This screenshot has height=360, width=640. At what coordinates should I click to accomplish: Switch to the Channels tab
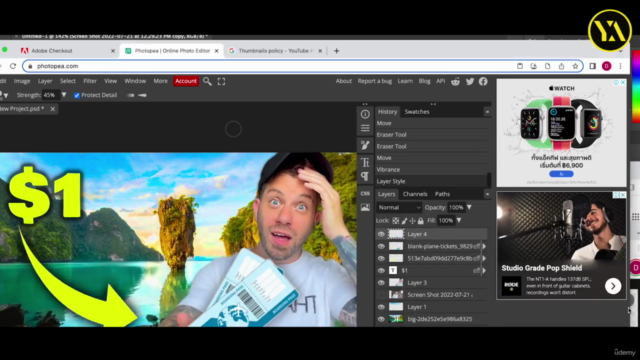415,194
